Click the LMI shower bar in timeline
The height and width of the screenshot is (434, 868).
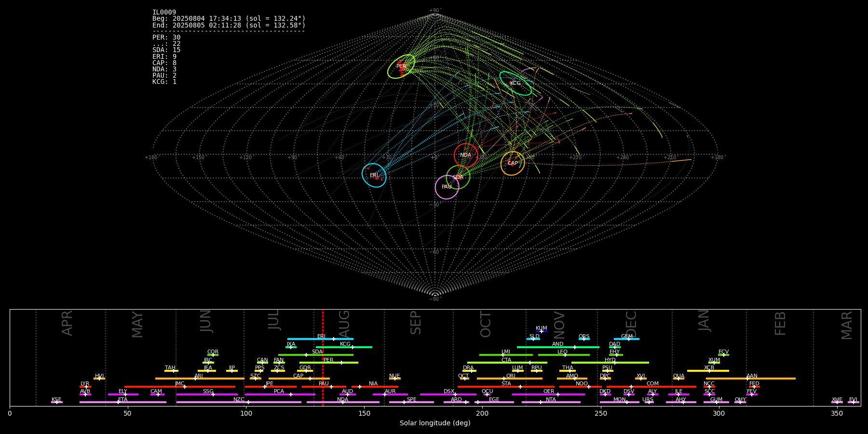tap(506, 355)
